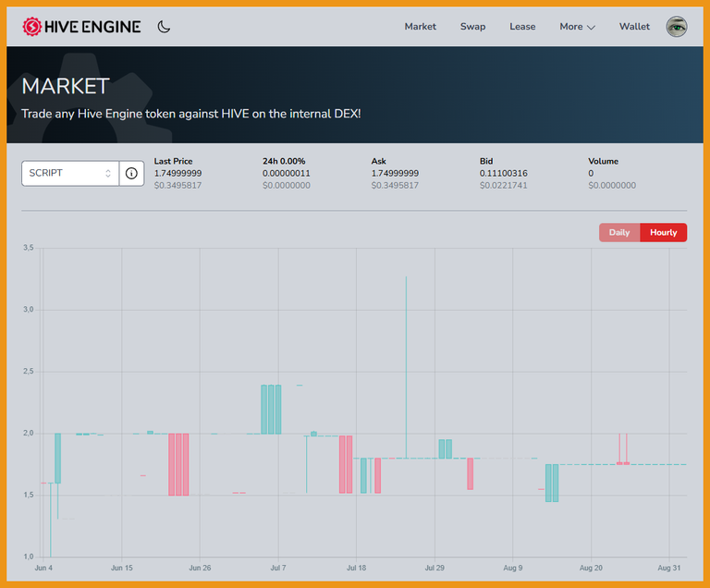Click the Jun 26 axis date label
This screenshot has width=710, height=588.
[200, 568]
